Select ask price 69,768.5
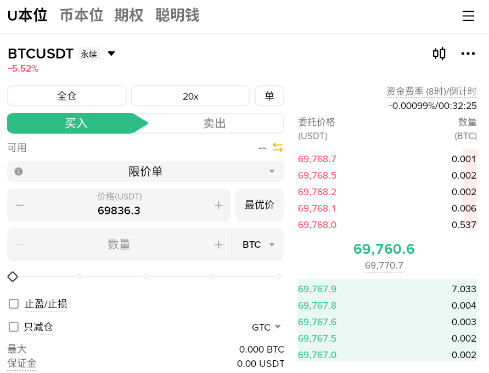Screen dimensions: 489x373 click(317, 175)
